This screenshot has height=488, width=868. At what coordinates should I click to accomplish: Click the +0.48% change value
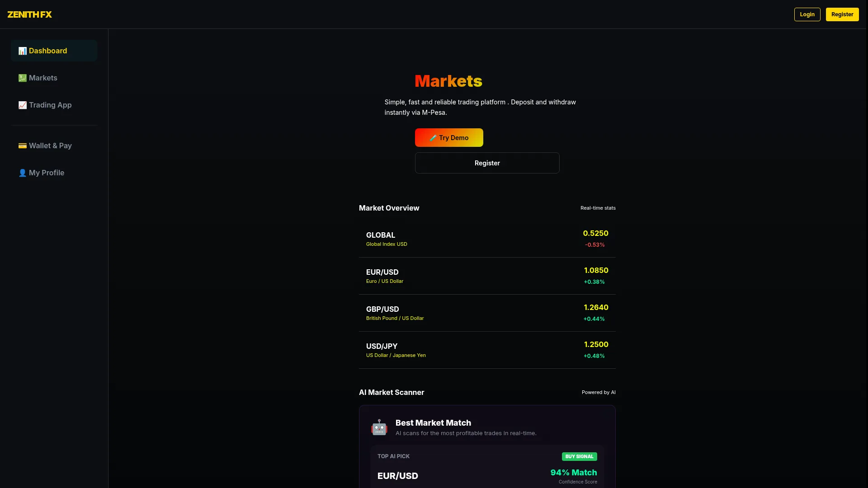point(594,356)
